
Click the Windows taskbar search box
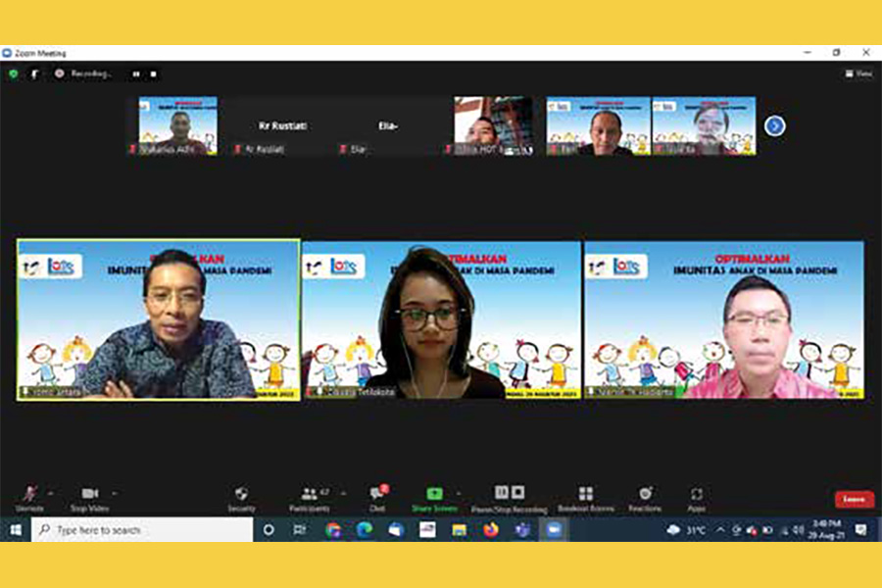[142, 530]
